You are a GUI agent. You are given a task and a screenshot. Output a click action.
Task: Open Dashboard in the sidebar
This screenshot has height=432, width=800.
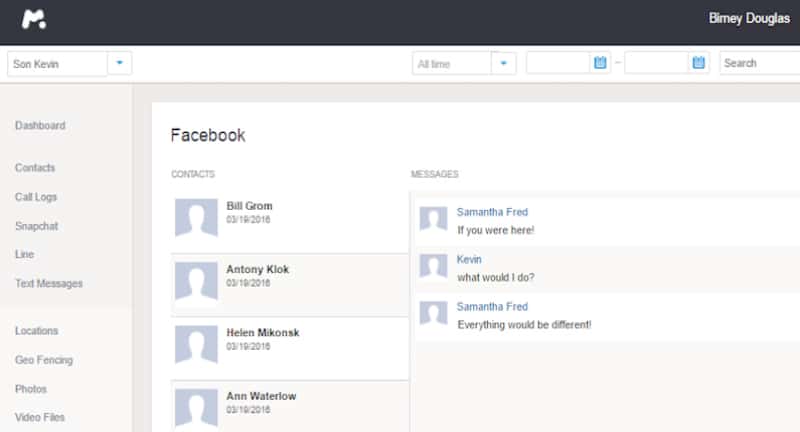(40, 125)
